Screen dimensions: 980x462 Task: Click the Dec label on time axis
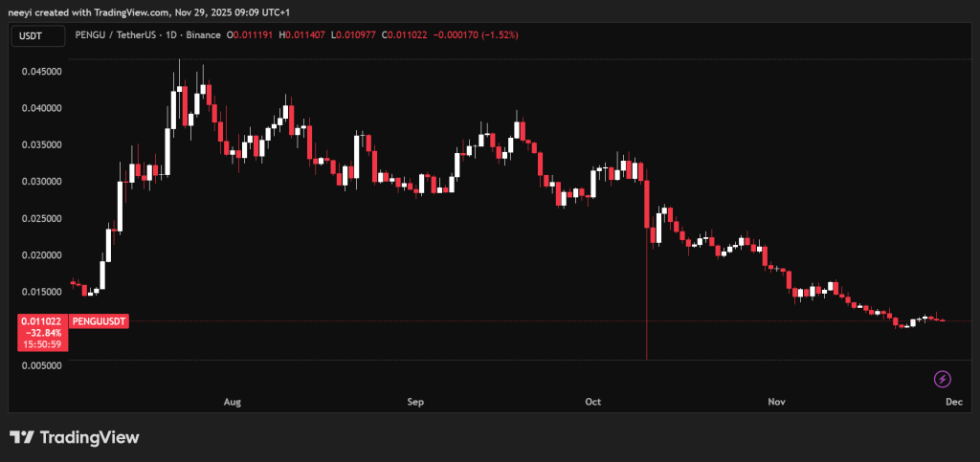[x=953, y=402]
